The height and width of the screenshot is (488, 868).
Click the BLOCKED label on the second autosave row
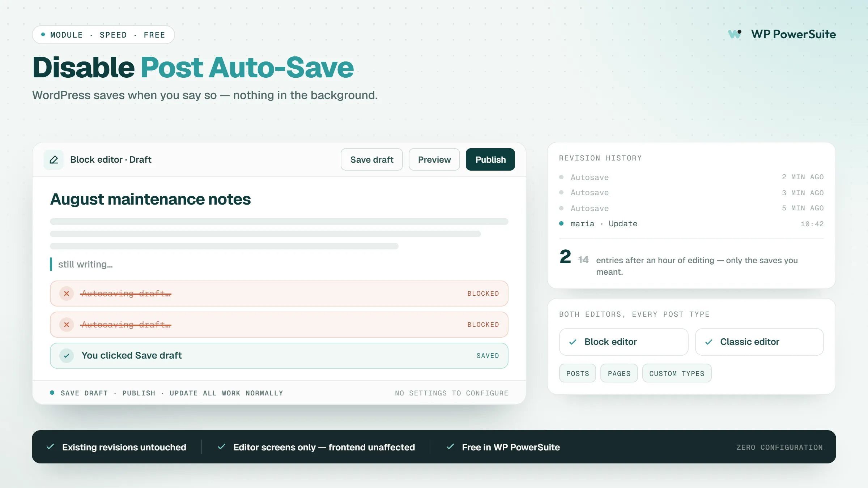[483, 325]
